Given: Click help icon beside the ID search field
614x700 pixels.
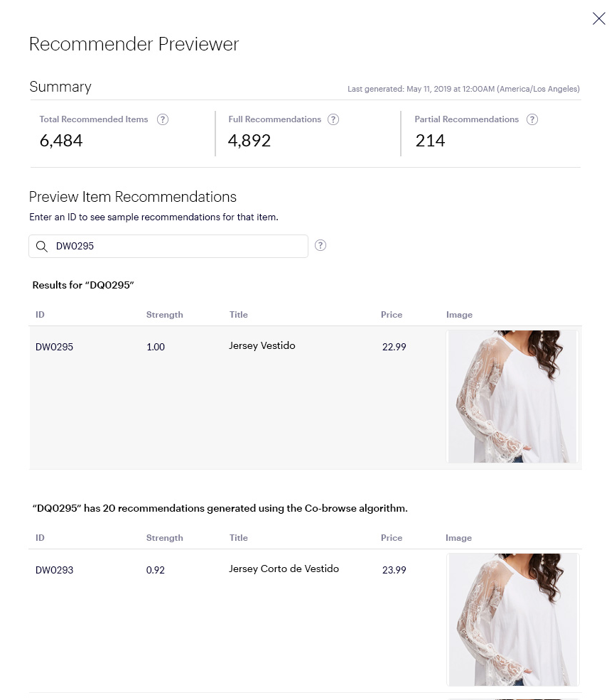Looking at the screenshot, I should tap(321, 246).
